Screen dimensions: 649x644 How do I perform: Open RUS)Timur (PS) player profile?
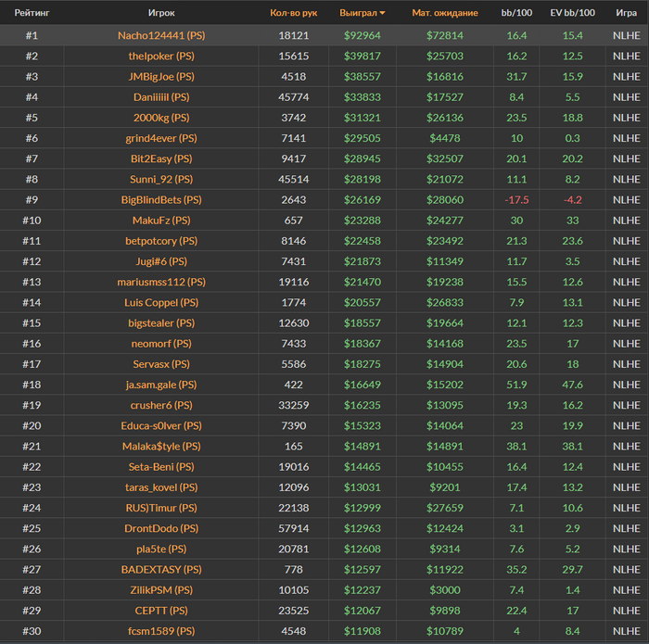click(x=160, y=508)
